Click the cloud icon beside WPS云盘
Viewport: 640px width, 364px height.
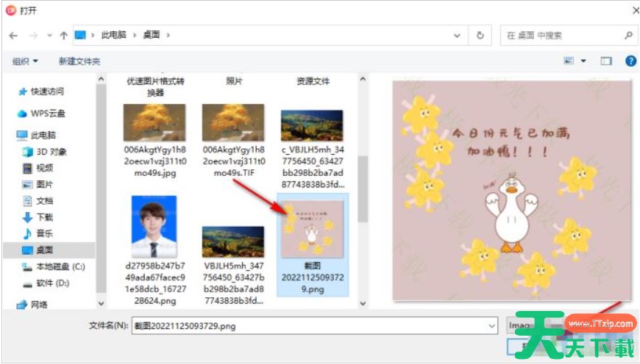point(22,114)
